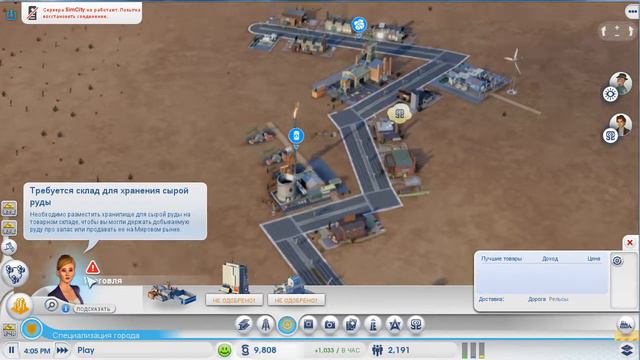Open the star-shaped specialization icon

[x=394, y=325]
